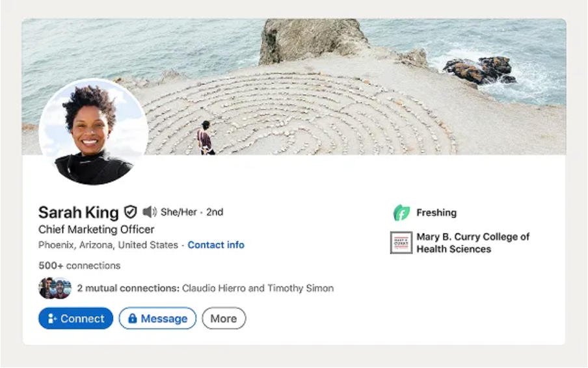Click the lock icon on the Message button
This screenshot has width=588, height=368.
[x=133, y=319]
